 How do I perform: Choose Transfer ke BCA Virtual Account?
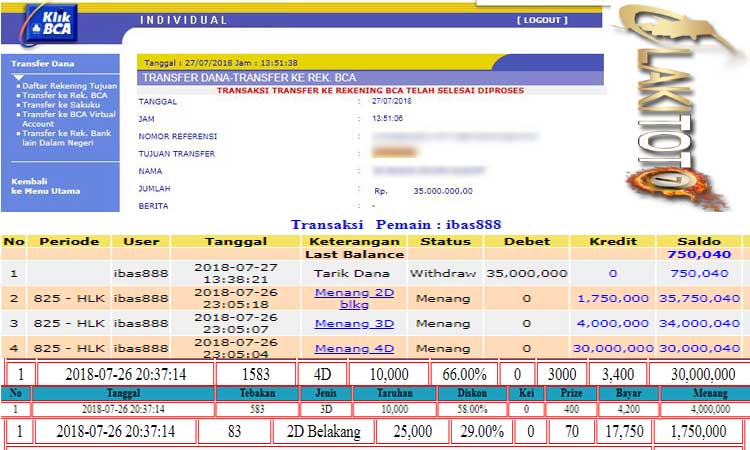pyautogui.click(x=68, y=118)
